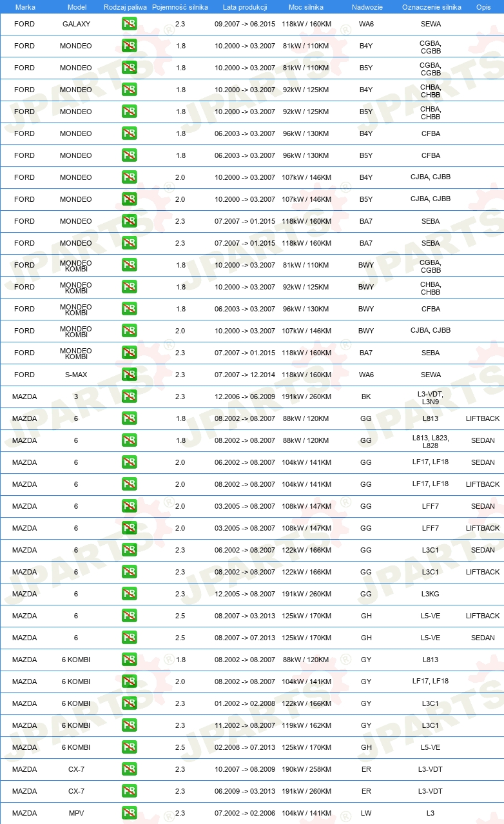Click the MPV model cell

[x=76, y=813]
